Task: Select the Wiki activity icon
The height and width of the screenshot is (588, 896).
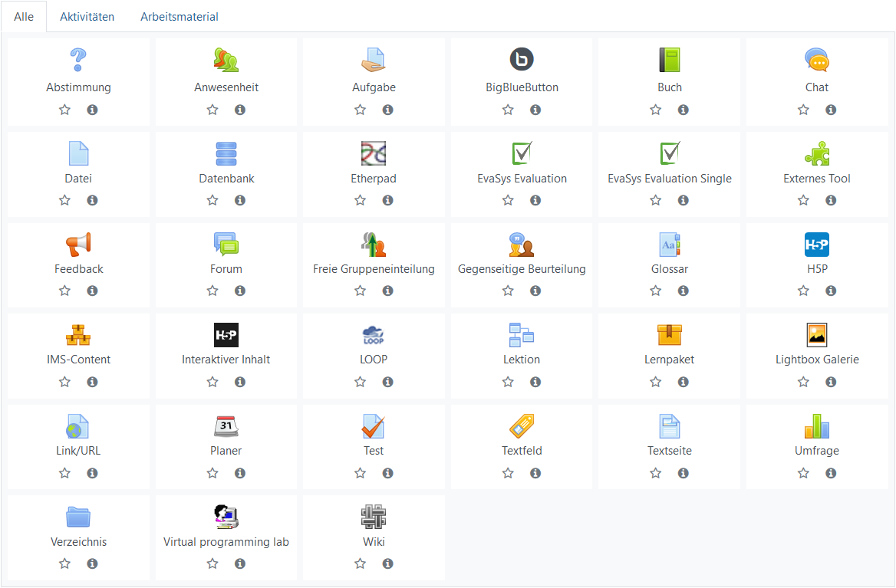Action: (x=374, y=517)
